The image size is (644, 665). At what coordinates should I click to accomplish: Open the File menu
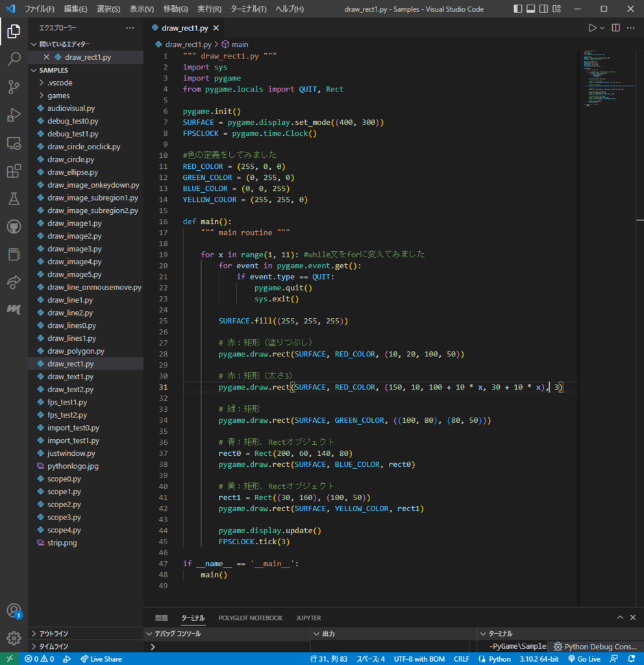click(x=40, y=9)
